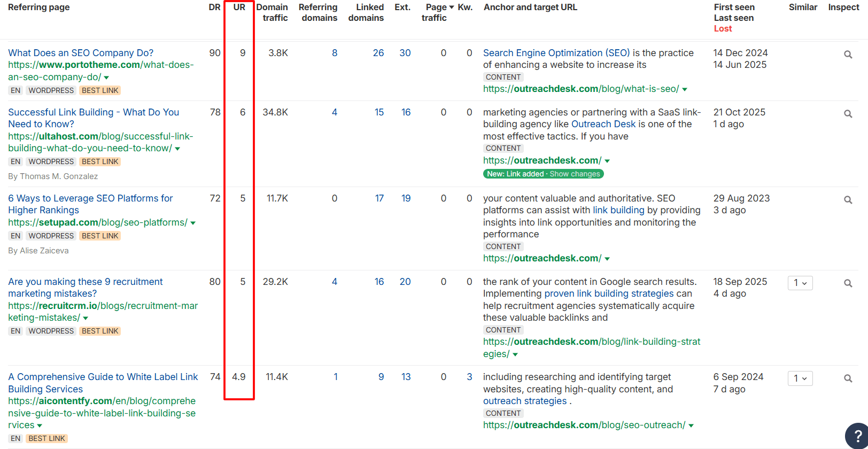
Task: Filter by Lost header label
Action: pyautogui.click(x=723, y=28)
